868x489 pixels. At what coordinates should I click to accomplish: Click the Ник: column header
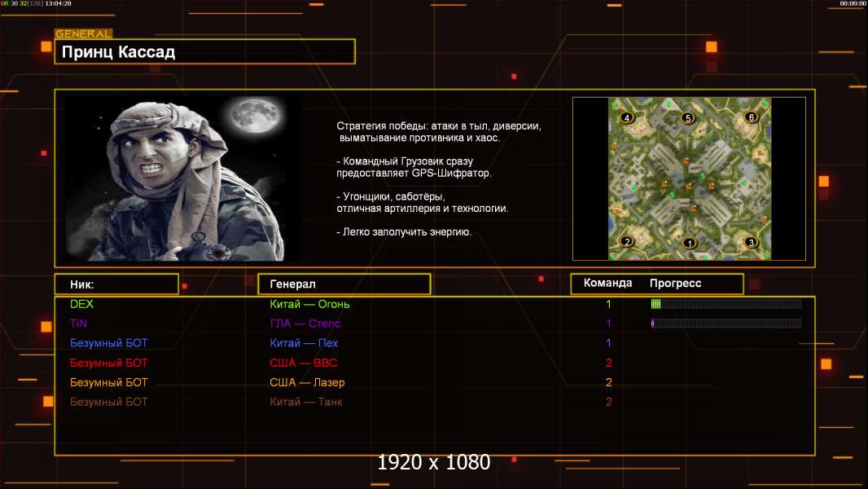pos(116,284)
